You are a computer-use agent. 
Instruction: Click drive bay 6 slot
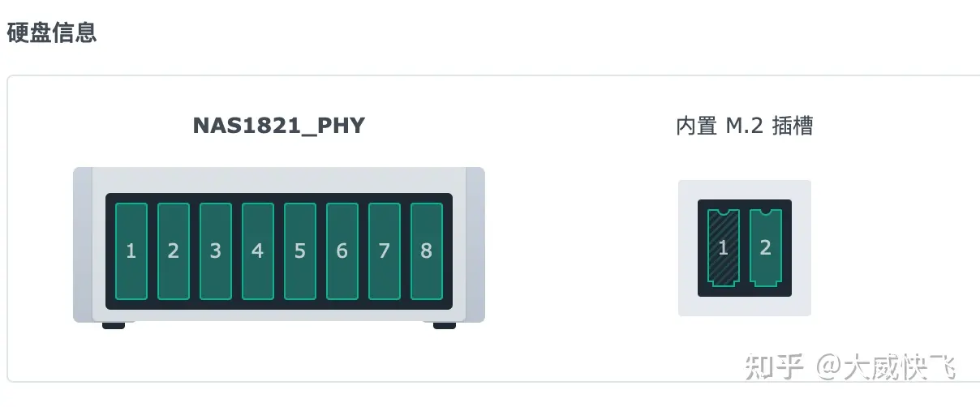[x=342, y=251]
